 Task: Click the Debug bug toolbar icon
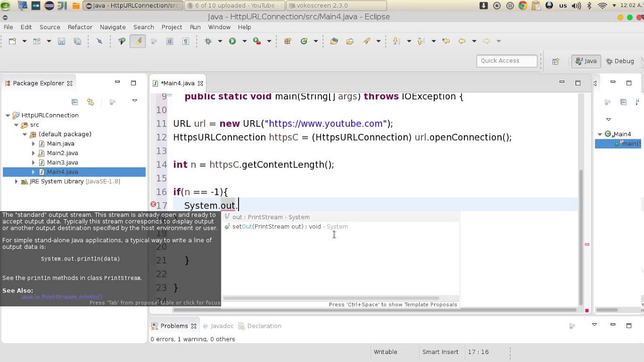pyautogui.click(x=208, y=41)
